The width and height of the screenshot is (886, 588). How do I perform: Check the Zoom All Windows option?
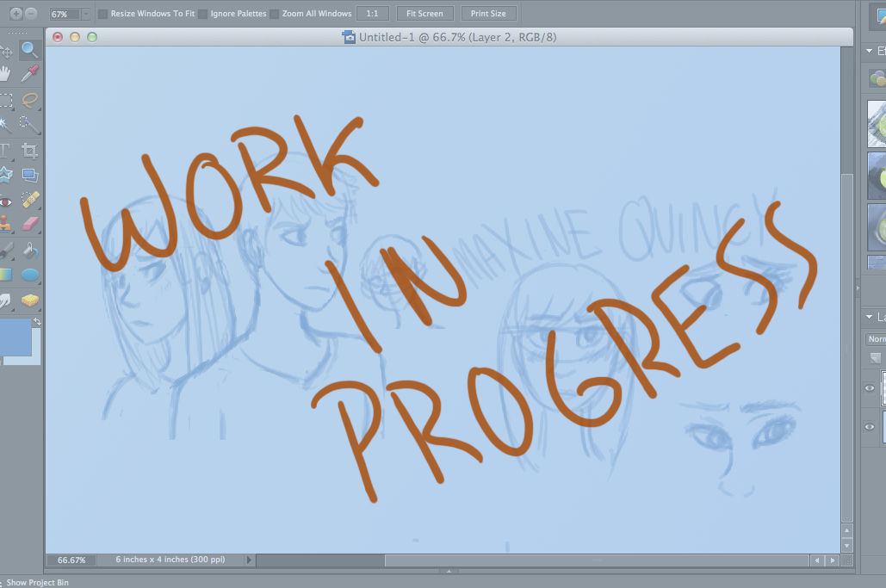[x=274, y=14]
